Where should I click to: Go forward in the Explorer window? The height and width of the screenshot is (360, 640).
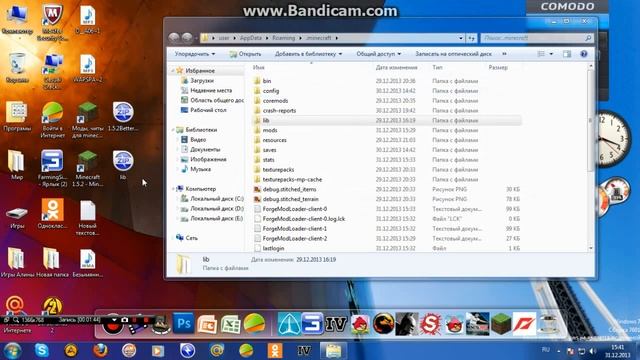(187, 38)
